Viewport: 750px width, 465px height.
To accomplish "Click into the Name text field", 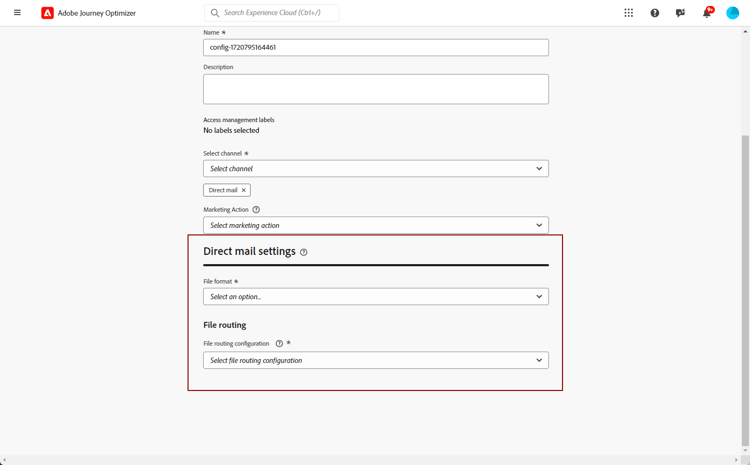I will [375, 47].
